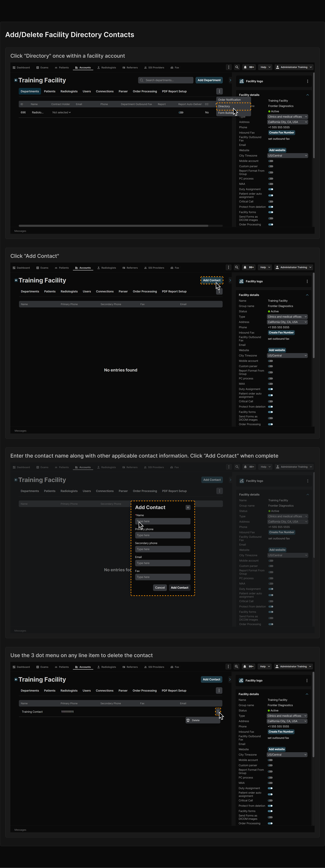
Task: Click the Search departments field
Action: coord(166,80)
